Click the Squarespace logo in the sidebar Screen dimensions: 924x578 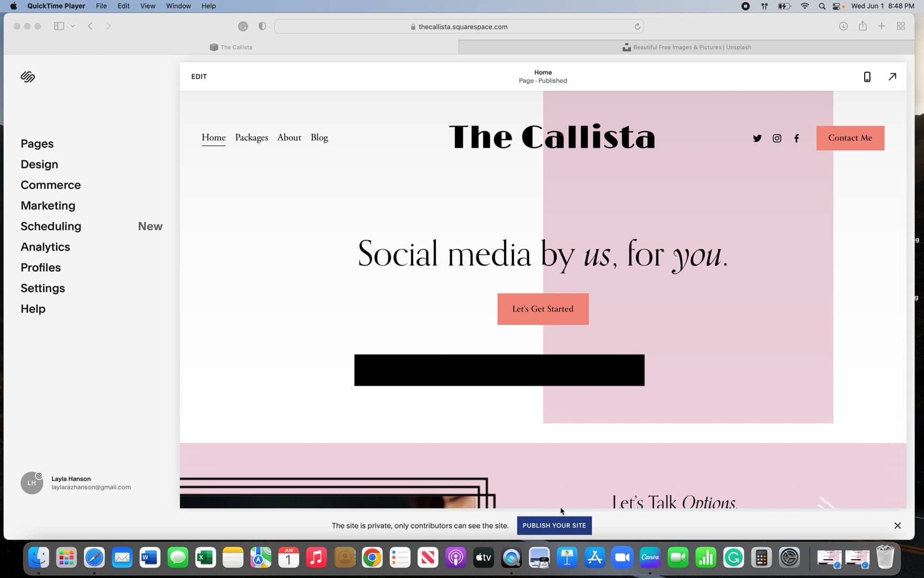tap(27, 77)
